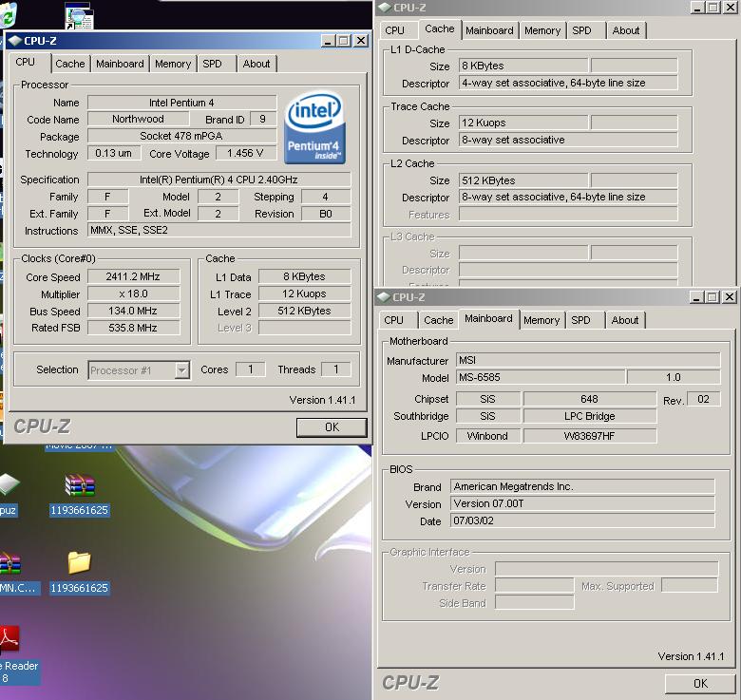Select the upper 1193661625 WinRAR archive icon
This screenshot has height=700, width=741.
[80, 485]
